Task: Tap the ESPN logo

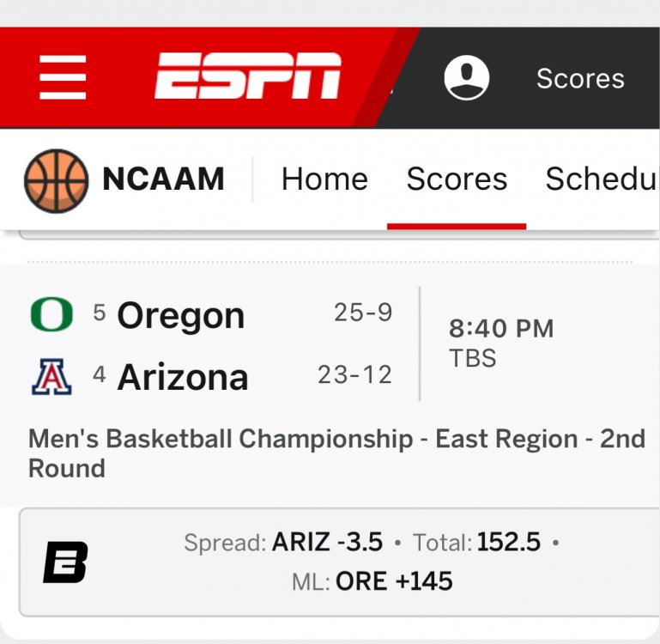Action: click(248, 76)
